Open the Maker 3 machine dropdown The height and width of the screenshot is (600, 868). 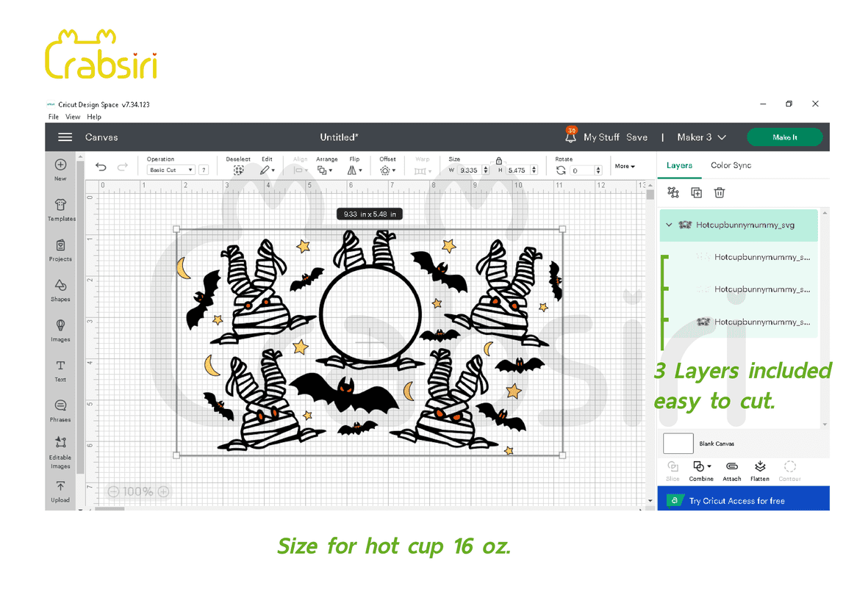701,137
